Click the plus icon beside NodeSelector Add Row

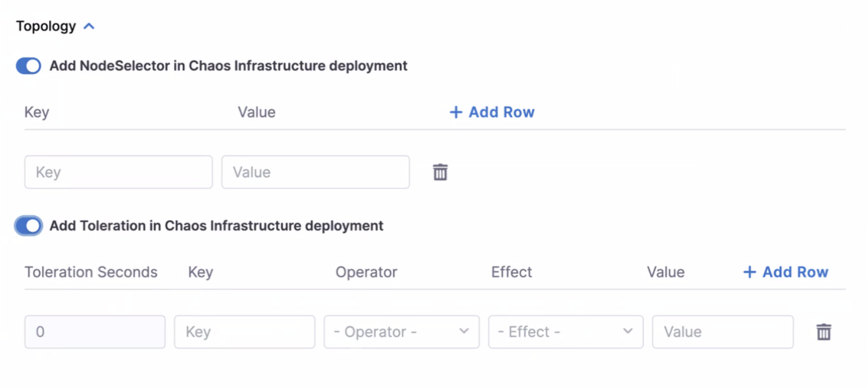click(455, 112)
